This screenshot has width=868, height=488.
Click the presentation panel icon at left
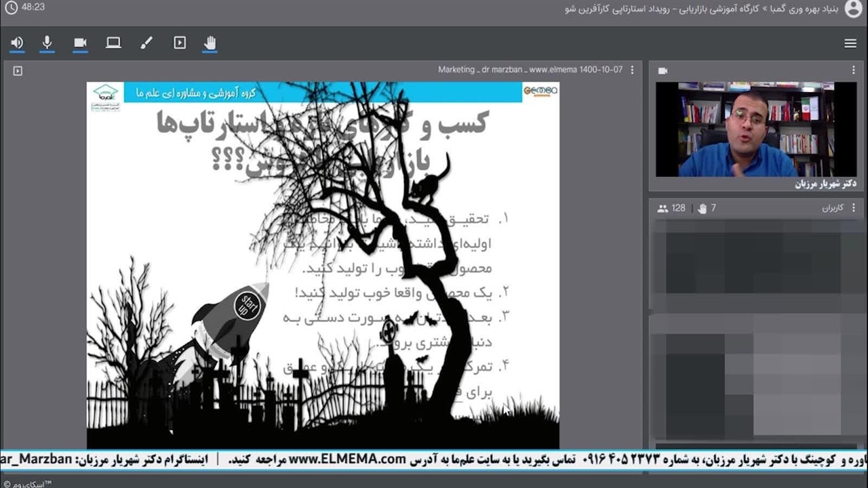(x=18, y=70)
